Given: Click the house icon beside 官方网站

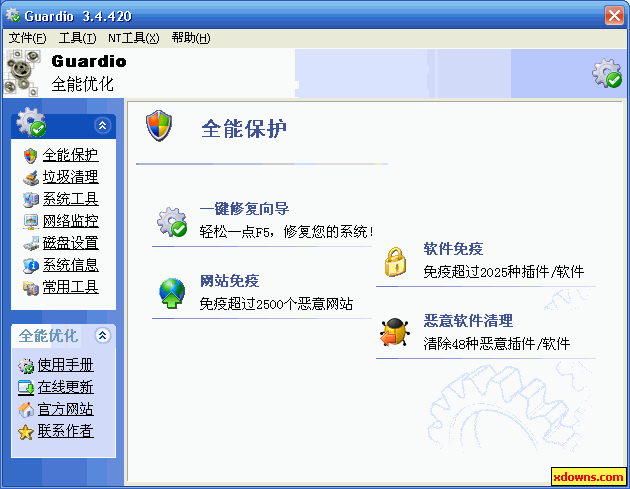Looking at the screenshot, I should (26, 410).
